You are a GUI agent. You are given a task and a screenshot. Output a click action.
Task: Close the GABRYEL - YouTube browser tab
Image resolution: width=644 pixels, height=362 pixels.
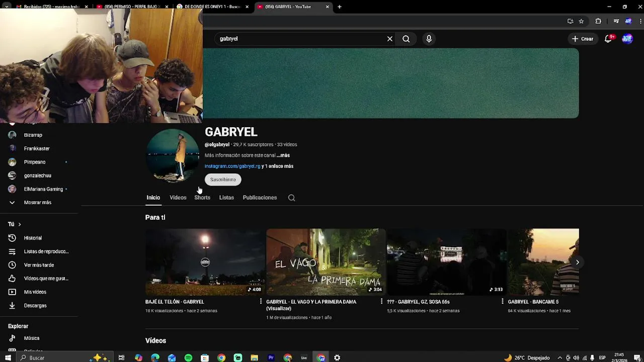(328, 7)
